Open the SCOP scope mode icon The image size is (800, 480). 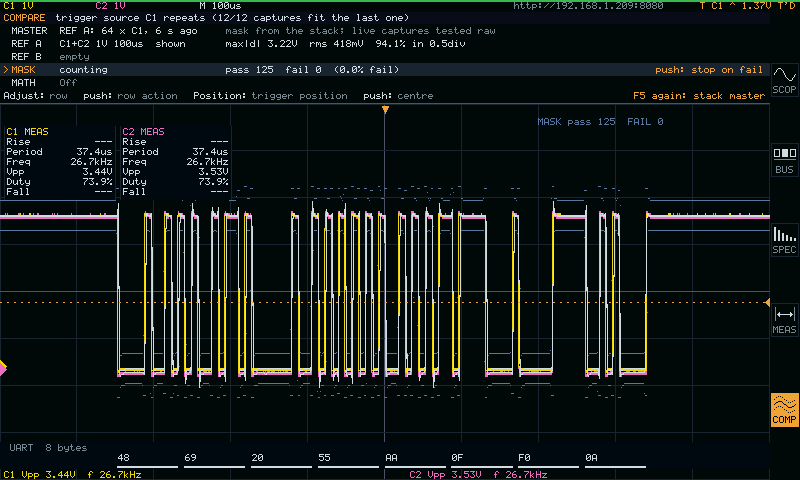(784, 81)
